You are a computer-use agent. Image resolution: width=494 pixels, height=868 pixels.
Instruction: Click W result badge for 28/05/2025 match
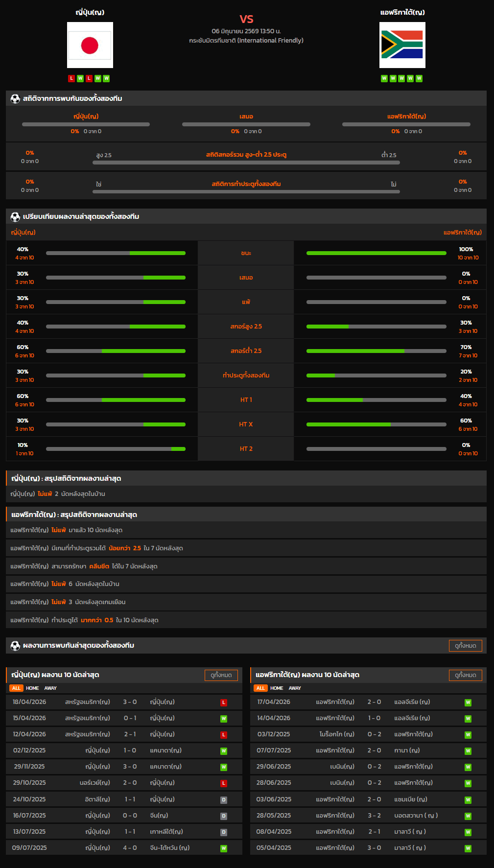(468, 816)
